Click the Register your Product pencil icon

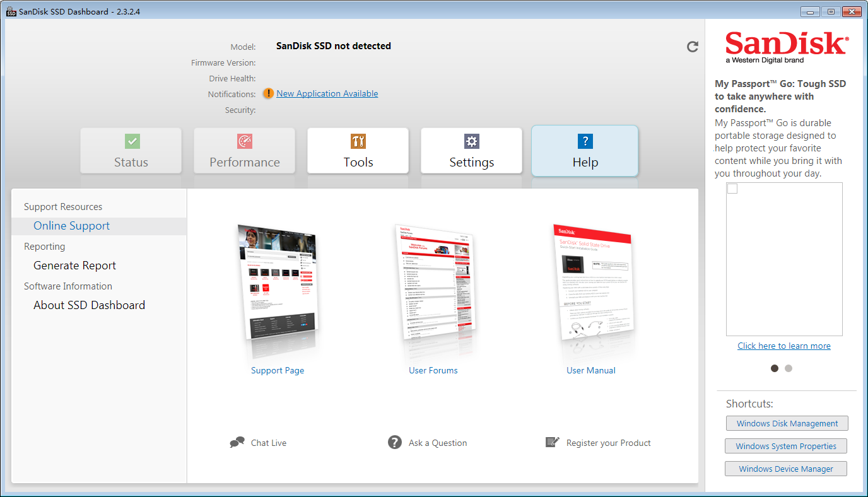pos(553,442)
